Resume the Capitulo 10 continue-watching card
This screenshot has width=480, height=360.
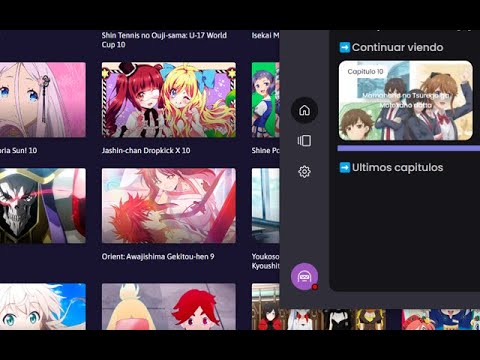pyautogui.click(x=406, y=100)
